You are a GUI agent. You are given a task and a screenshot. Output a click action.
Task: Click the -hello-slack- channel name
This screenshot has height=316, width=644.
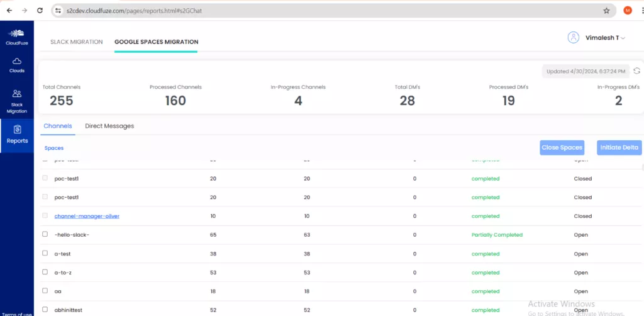pos(72,235)
